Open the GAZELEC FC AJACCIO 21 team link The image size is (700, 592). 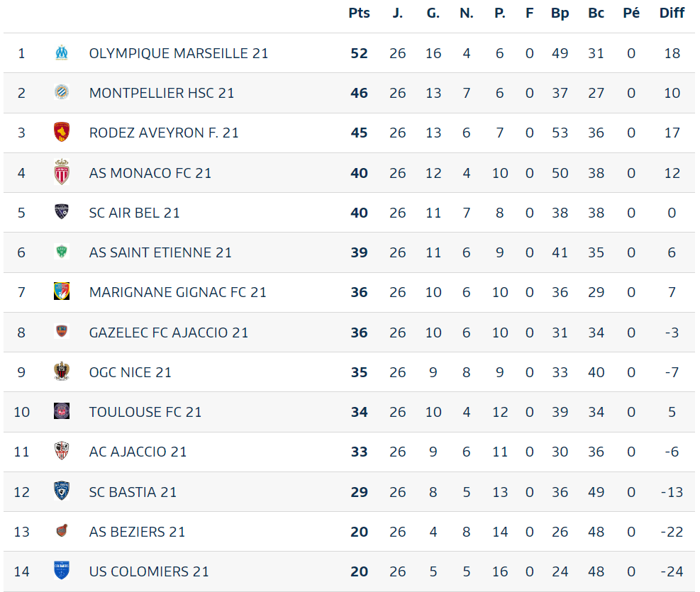click(x=169, y=333)
